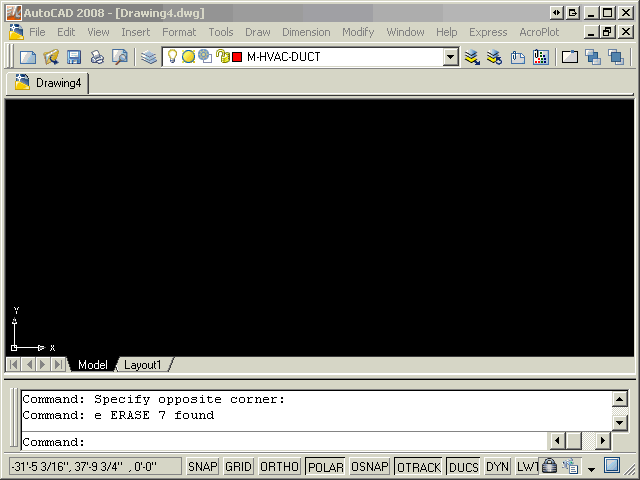Open the Help menu
This screenshot has width=640, height=480.
click(x=447, y=32)
